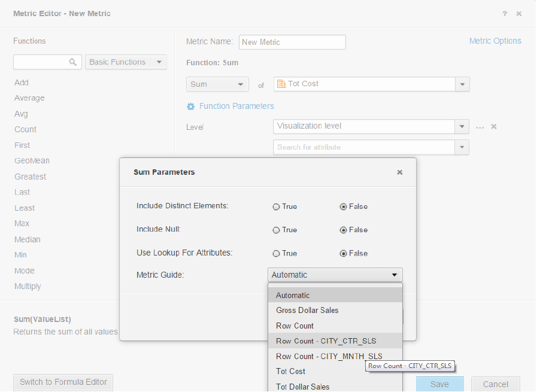Viewport: 537px width, 392px height.
Task: Choose Gross Dollar Sales from the list
Action: tap(307, 311)
